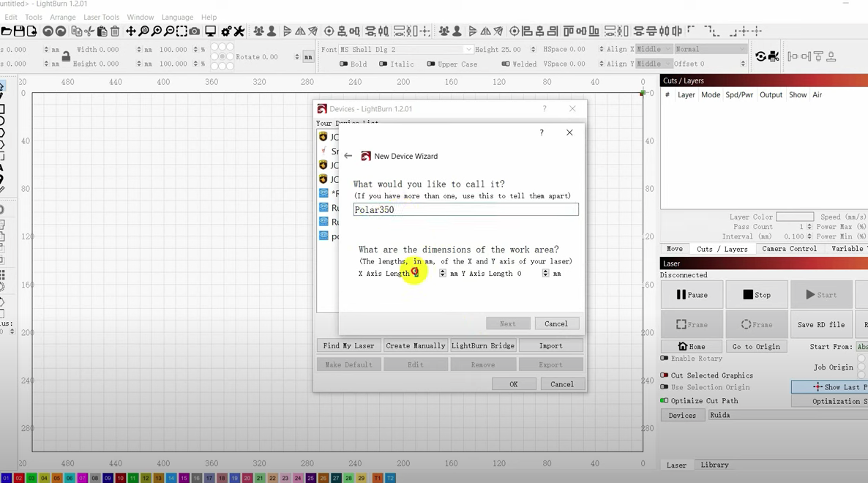Image resolution: width=868 pixels, height=483 pixels.
Task: Switch to the Camera Control tab
Action: [x=789, y=249]
